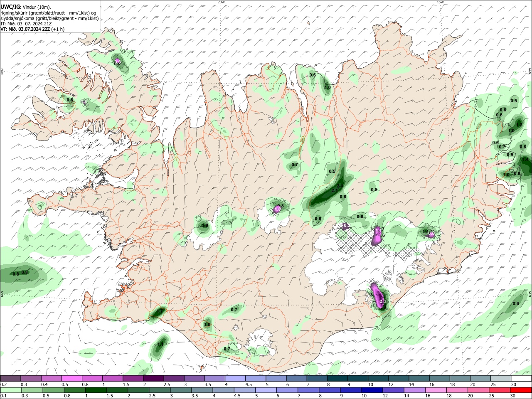This screenshot has height=399, width=532.
Task: Click the '15W' longitude label
Action: [441, 2]
